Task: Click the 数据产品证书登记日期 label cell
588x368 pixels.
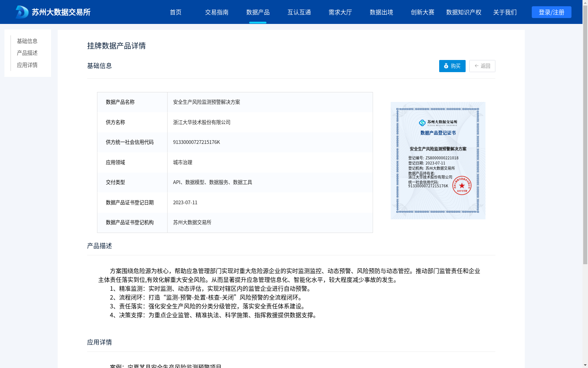Action: point(132,202)
